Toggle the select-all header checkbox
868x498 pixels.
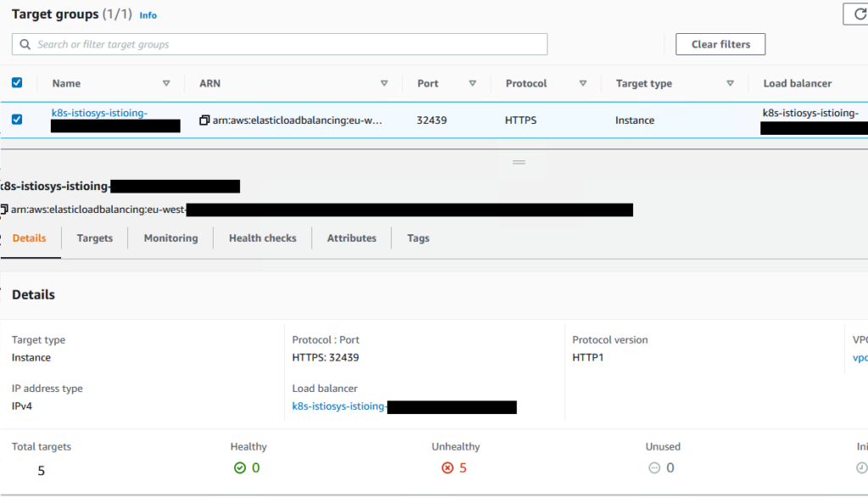pyautogui.click(x=17, y=83)
